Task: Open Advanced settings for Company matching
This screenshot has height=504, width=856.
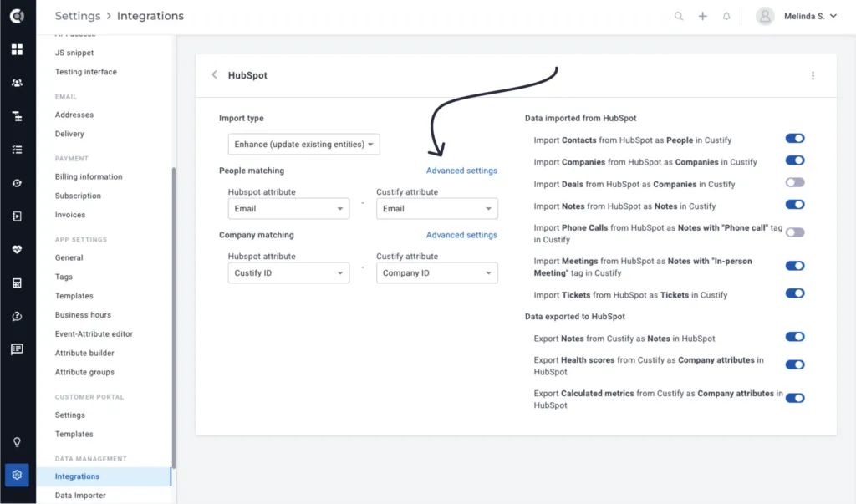Action: pyautogui.click(x=461, y=235)
